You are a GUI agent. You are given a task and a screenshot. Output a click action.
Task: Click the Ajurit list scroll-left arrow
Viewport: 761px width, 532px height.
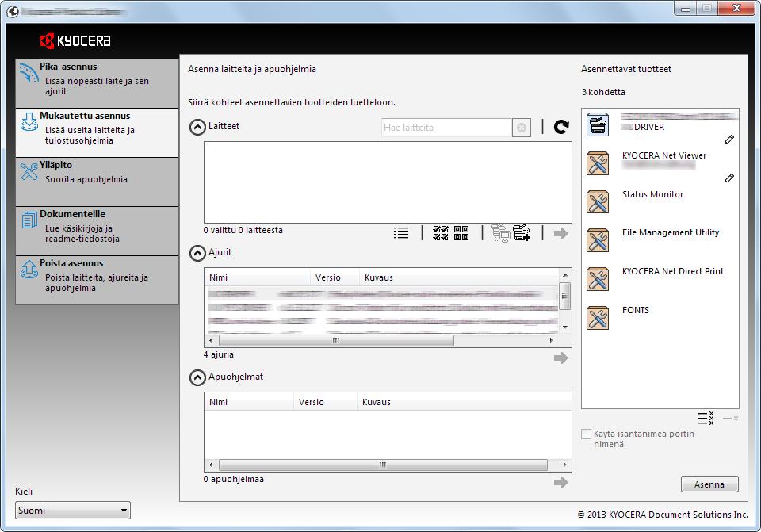211,340
